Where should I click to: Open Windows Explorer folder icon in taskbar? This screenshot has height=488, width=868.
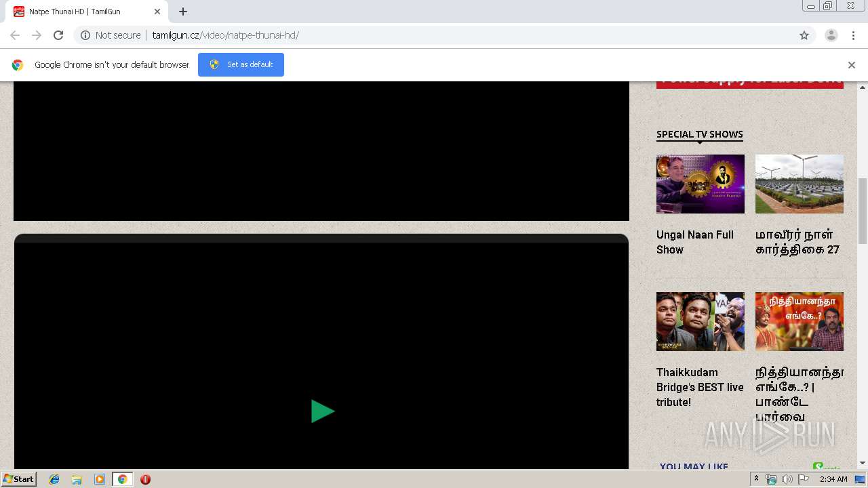click(x=77, y=479)
